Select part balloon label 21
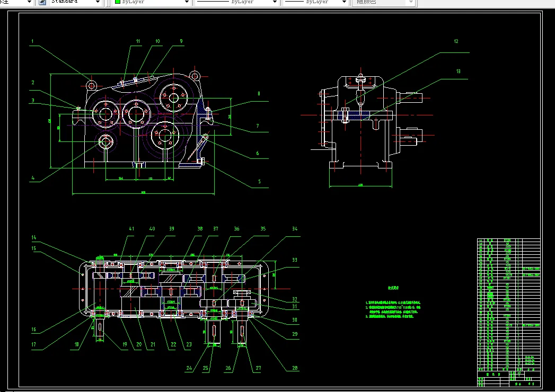This screenshot has width=555, height=392. [x=153, y=344]
